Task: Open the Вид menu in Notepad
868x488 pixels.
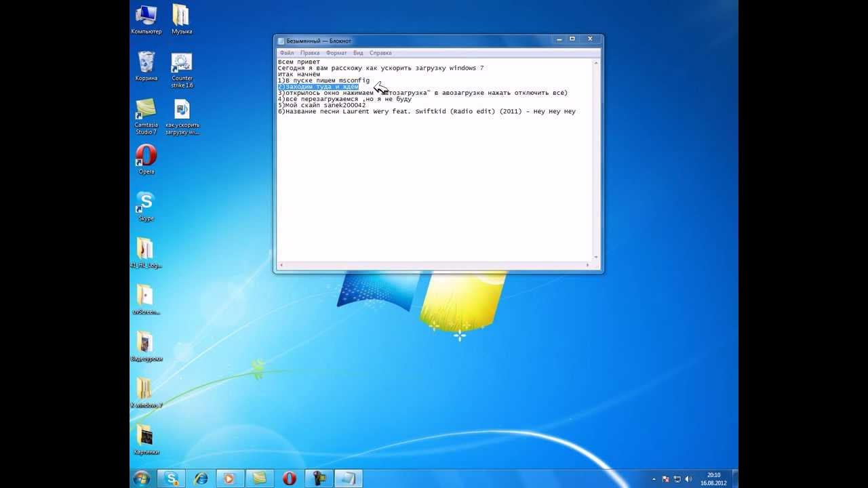Action: click(358, 53)
